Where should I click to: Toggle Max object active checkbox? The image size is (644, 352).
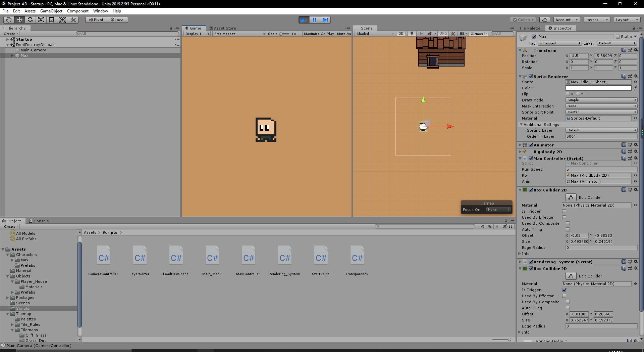click(x=534, y=37)
